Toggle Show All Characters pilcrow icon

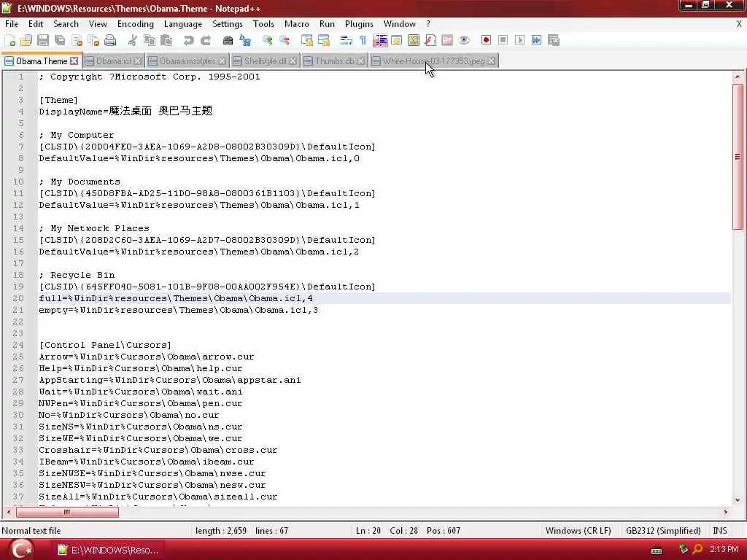coord(363,41)
